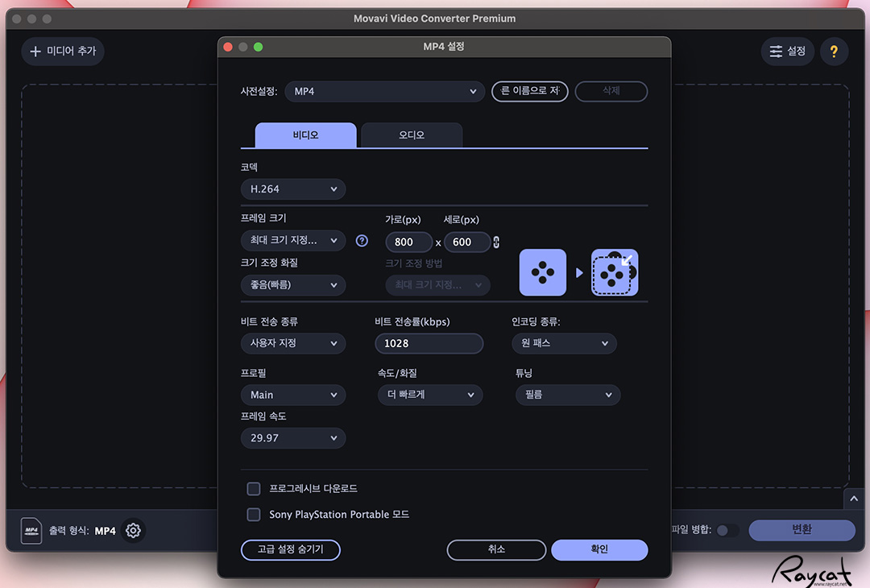This screenshot has width=870, height=588.
Task: Open the 프레임 속도 29.97 dropdown
Action: (x=293, y=438)
